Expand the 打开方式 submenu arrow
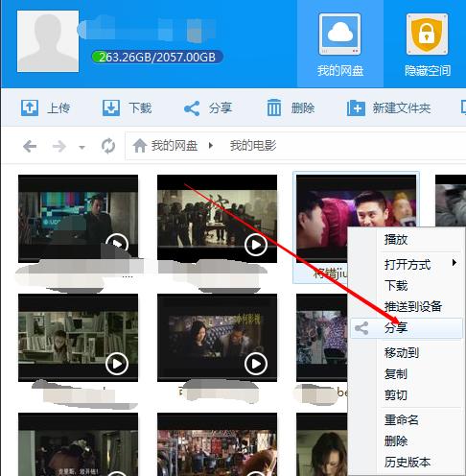The image size is (466, 476). pyautogui.click(x=454, y=263)
